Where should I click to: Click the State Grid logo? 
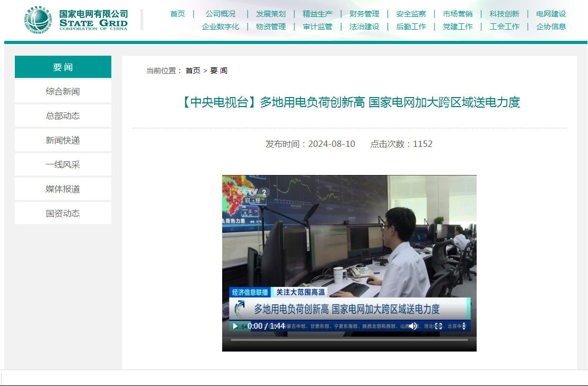point(76,20)
